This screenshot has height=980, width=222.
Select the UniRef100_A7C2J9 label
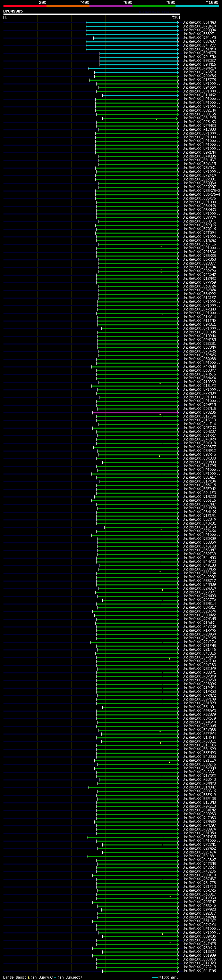199,967
